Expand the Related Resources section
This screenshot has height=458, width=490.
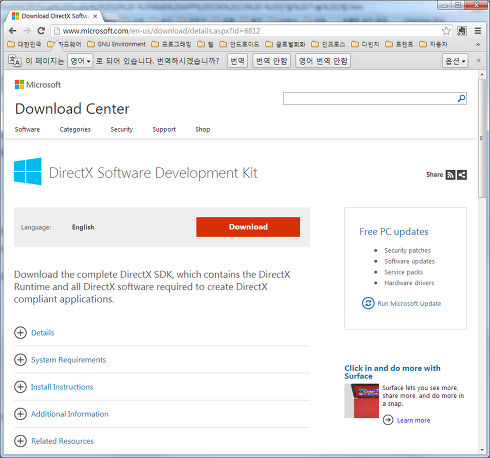point(54,441)
